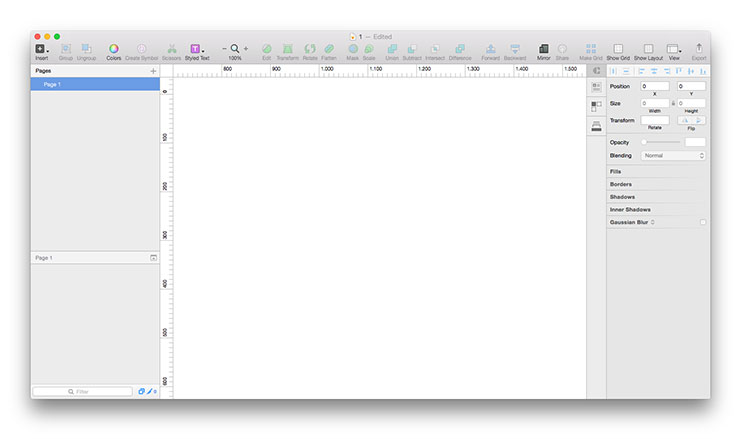Select the Rotate tool
The width and height of the screenshot is (744, 439).
click(x=310, y=49)
